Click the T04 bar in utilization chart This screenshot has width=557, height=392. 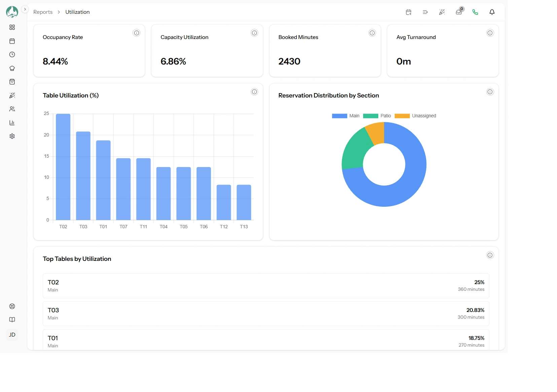coord(164,193)
